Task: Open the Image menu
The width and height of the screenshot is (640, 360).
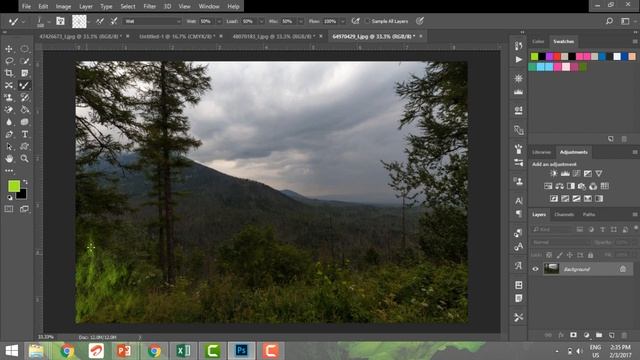Action: (63, 7)
